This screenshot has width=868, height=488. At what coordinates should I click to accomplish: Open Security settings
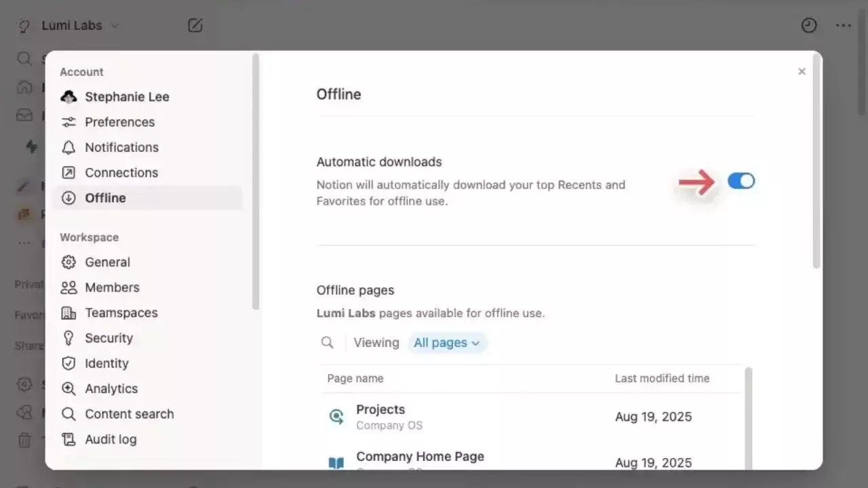click(147, 338)
